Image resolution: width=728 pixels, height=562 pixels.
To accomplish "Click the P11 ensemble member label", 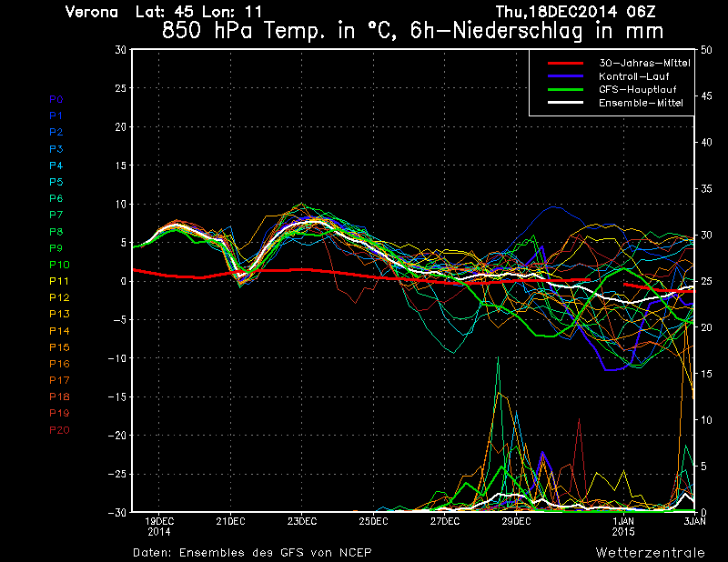I will click(59, 281).
